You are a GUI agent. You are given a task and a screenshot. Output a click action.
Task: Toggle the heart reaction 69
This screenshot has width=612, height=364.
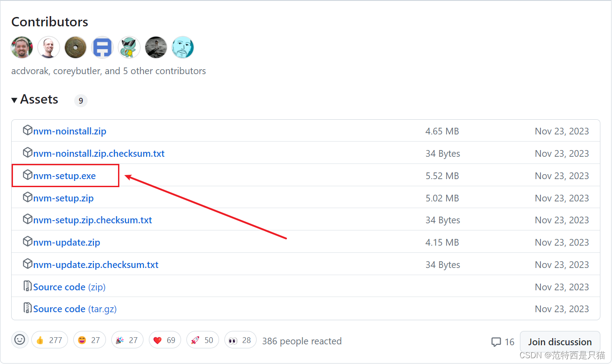pyautogui.click(x=165, y=340)
